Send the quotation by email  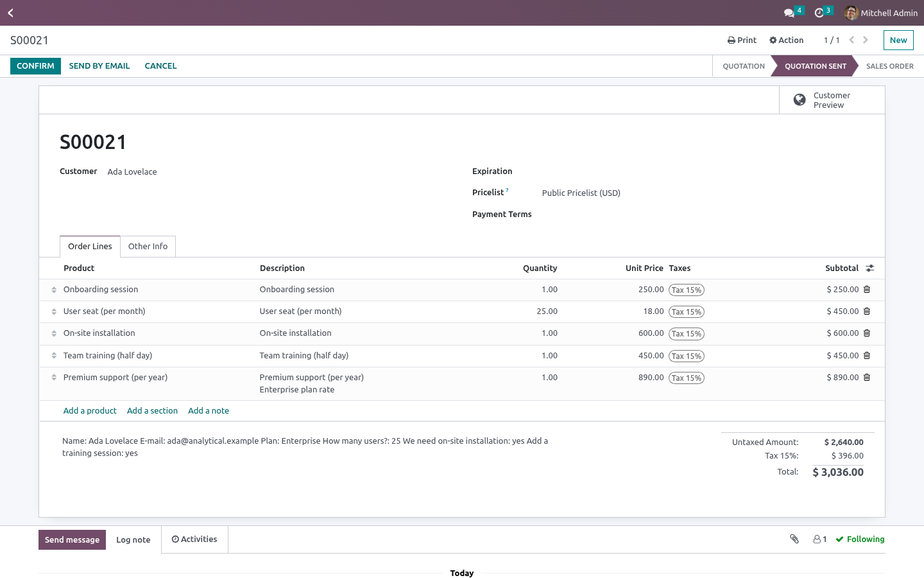99,66
